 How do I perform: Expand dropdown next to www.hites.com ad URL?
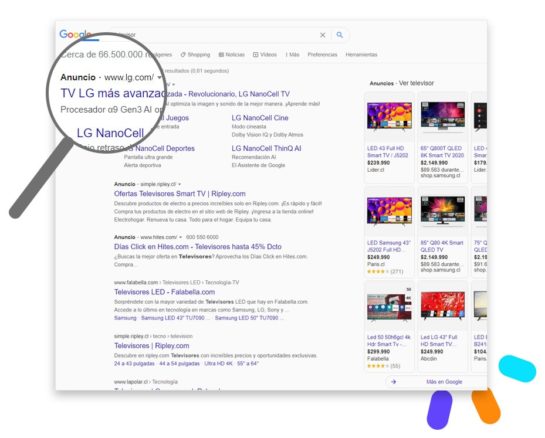tap(180, 237)
